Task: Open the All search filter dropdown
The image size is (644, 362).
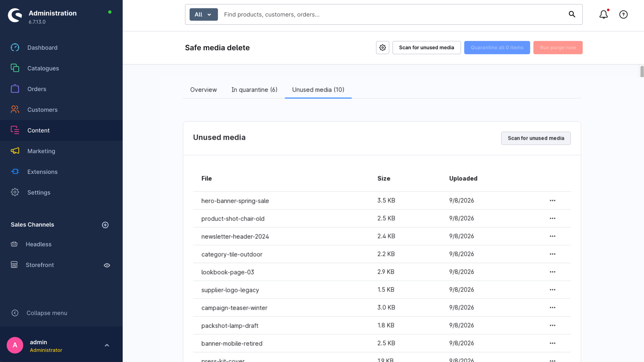Action: 204,14
